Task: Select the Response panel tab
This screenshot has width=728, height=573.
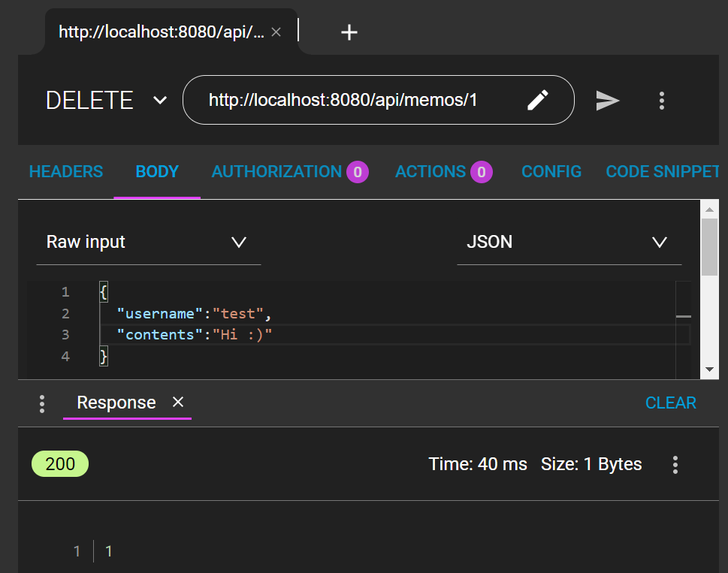Action: 116,403
